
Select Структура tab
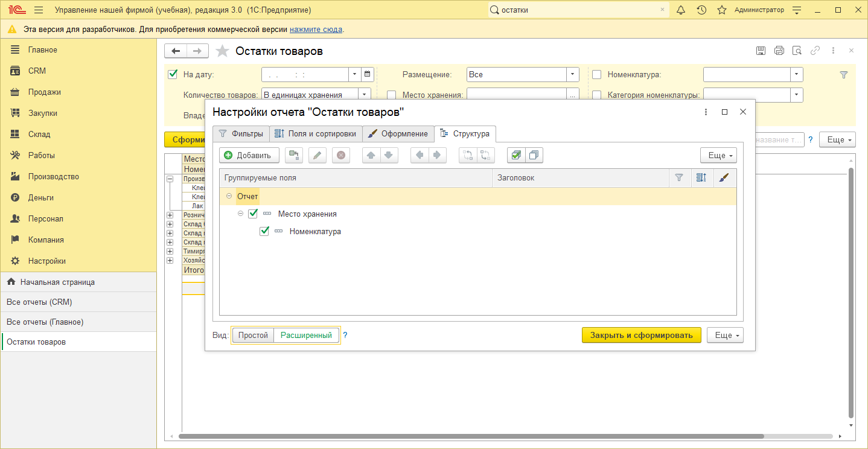coord(465,134)
